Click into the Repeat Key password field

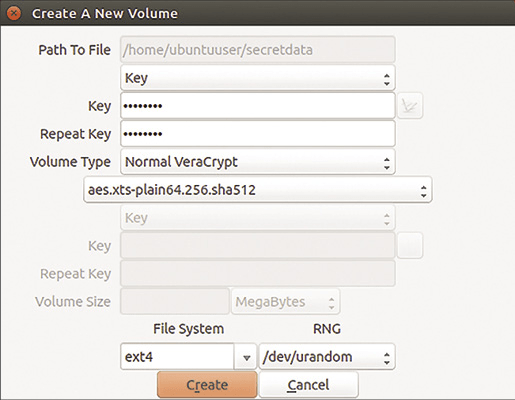(258, 134)
